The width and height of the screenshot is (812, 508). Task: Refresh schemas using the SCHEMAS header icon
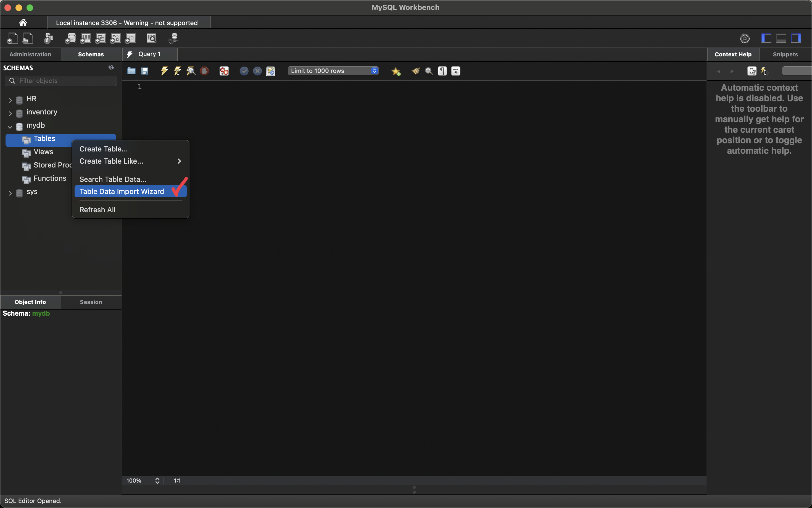pyautogui.click(x=111, y=67)
